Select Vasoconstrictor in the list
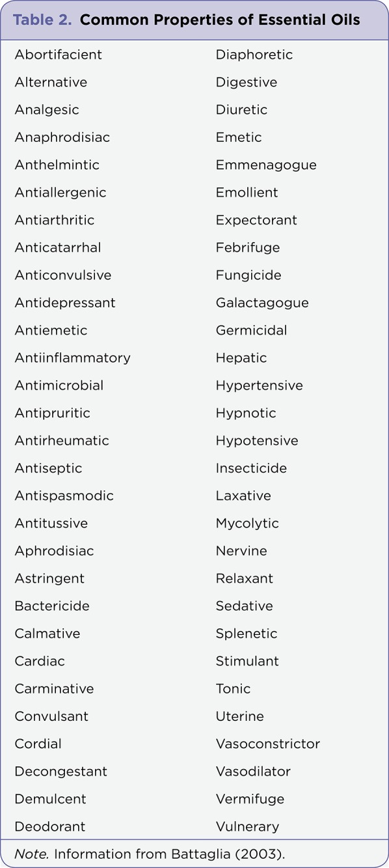The width and height of the screenshot is (389, 868). coord(268,744)
